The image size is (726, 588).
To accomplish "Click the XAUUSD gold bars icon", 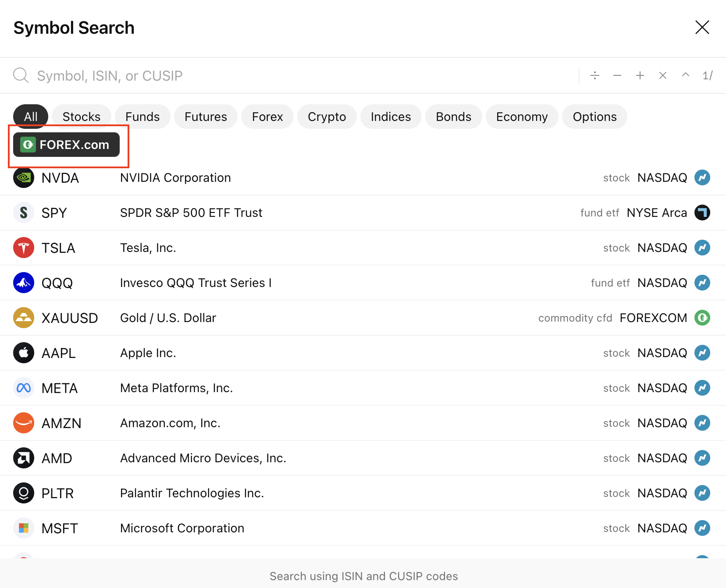I will (x=24, y=318).
